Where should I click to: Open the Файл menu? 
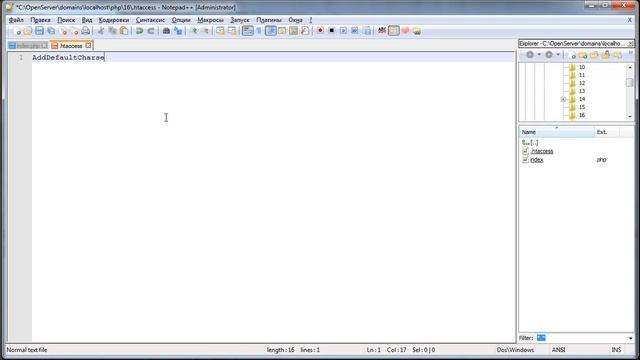point(16,20)
